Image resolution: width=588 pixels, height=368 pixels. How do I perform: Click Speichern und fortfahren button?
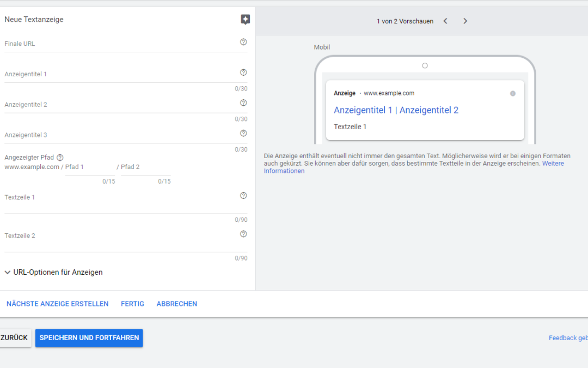click(89, 338)
